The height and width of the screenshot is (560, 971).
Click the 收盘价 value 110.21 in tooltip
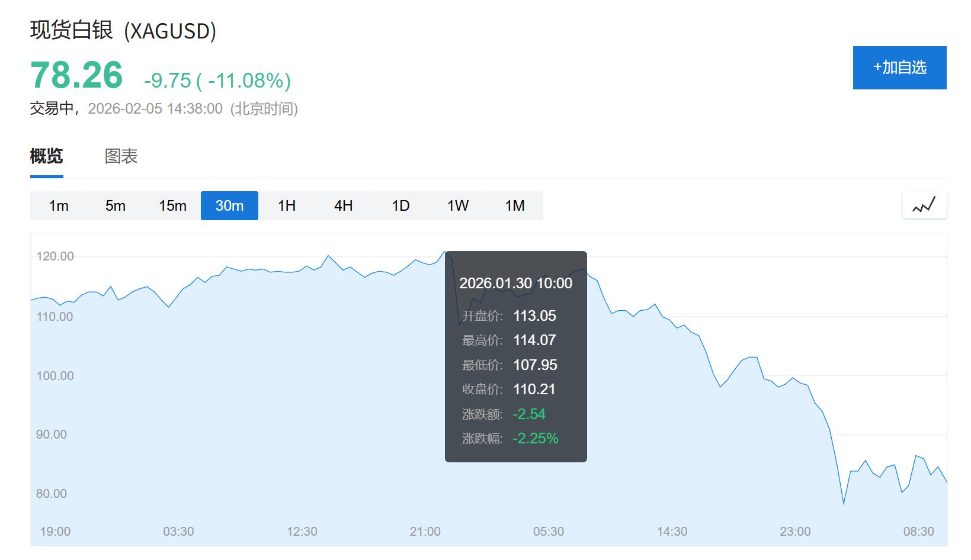535,390
